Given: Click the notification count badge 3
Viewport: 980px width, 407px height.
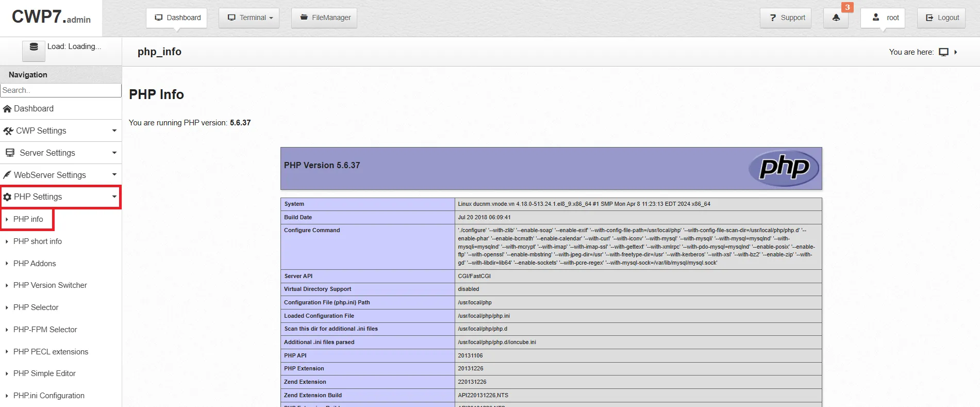Looking at the screenshot, I should point(848,7).
